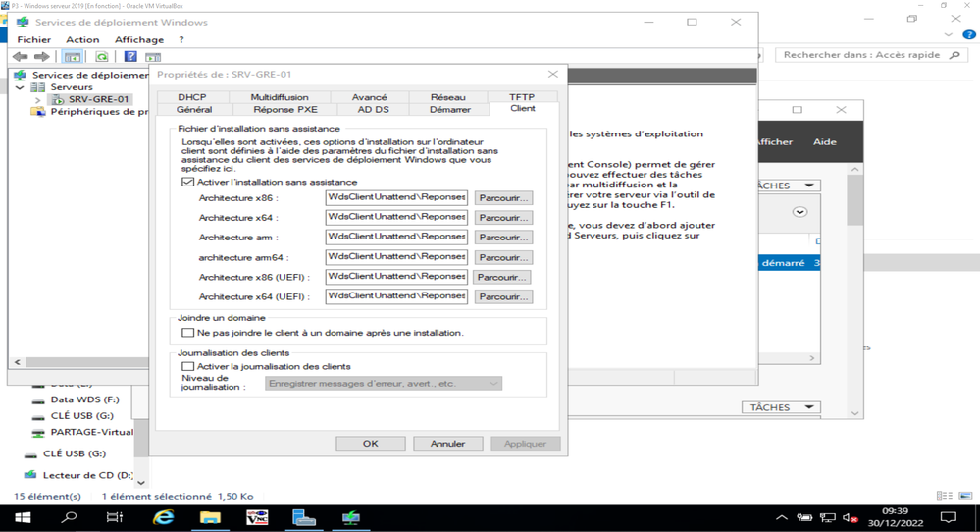
Task: Click the WDS tree horizontal scrollbar left arrow
Action: 17,361
